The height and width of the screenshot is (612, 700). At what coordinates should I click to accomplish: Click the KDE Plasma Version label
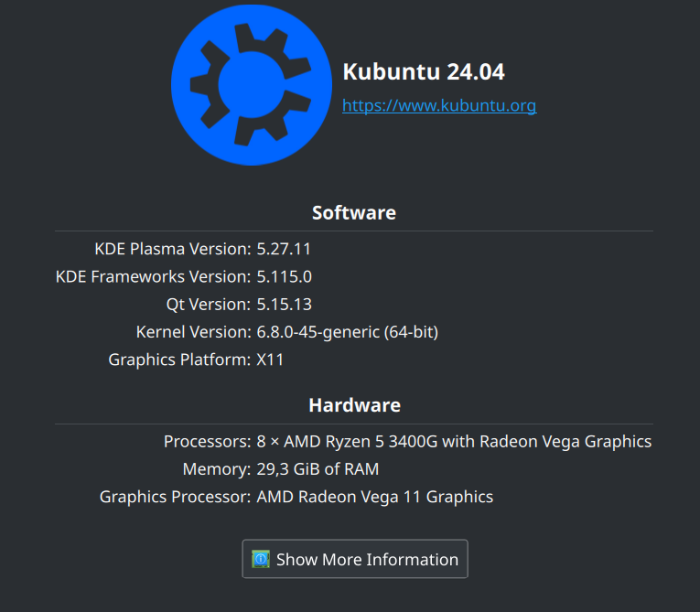coord(173,249)
